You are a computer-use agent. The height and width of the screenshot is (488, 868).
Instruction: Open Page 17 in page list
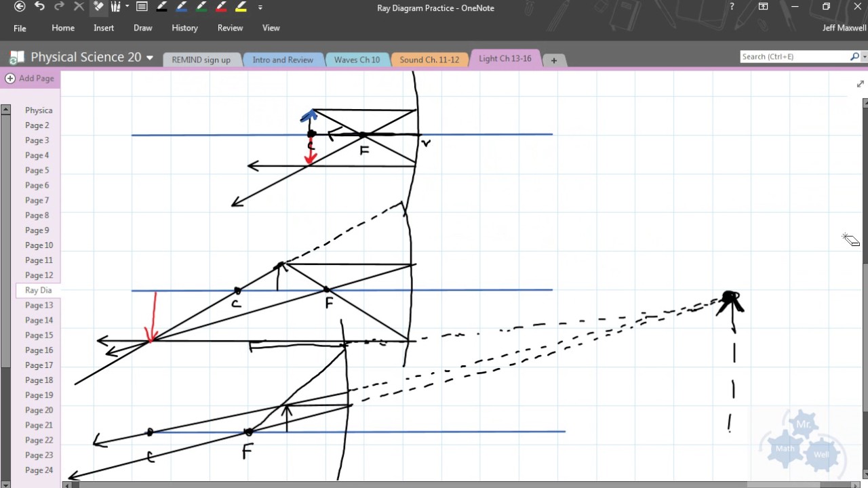click(x=38, y=365)
